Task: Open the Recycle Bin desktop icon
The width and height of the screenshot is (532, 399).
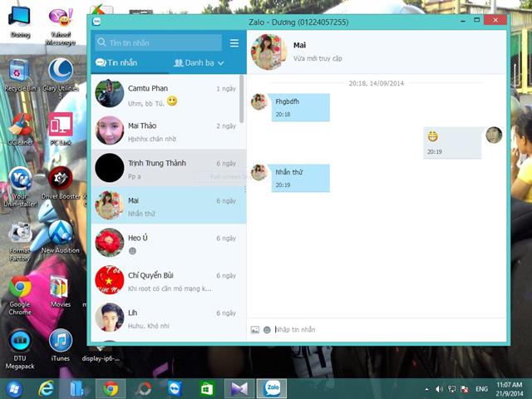Action: click(20, 76)
